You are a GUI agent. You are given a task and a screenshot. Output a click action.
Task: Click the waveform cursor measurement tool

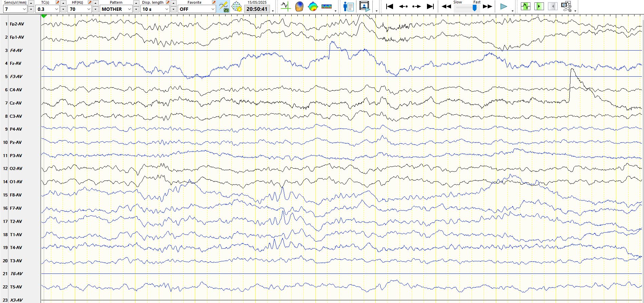(x=286, y=6)
